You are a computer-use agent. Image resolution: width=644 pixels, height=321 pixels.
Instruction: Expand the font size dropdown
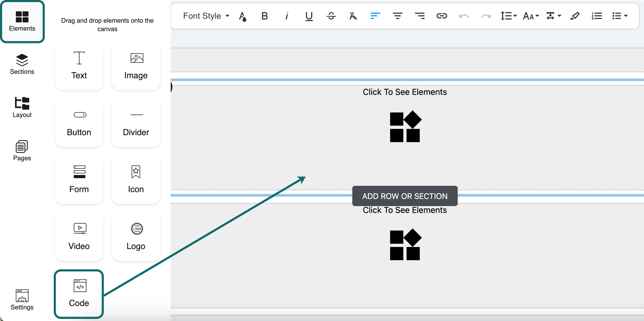click(x=531, y=16)
